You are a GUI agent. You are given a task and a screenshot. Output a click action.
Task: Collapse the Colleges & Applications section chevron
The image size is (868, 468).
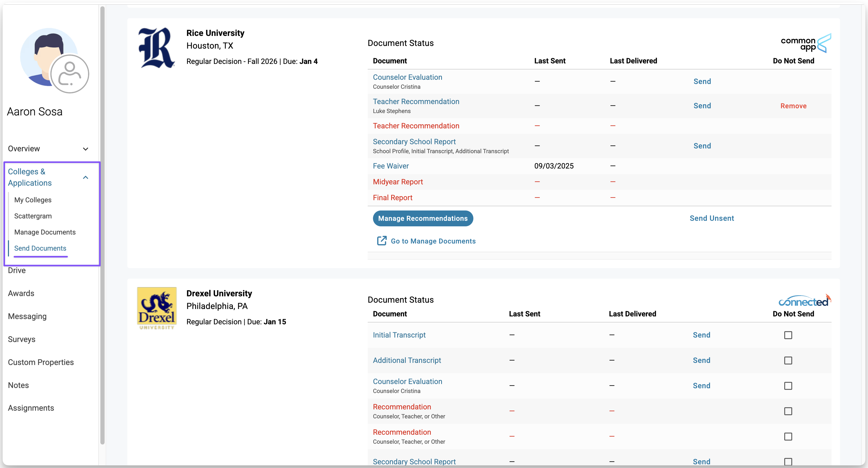point(86,177)
